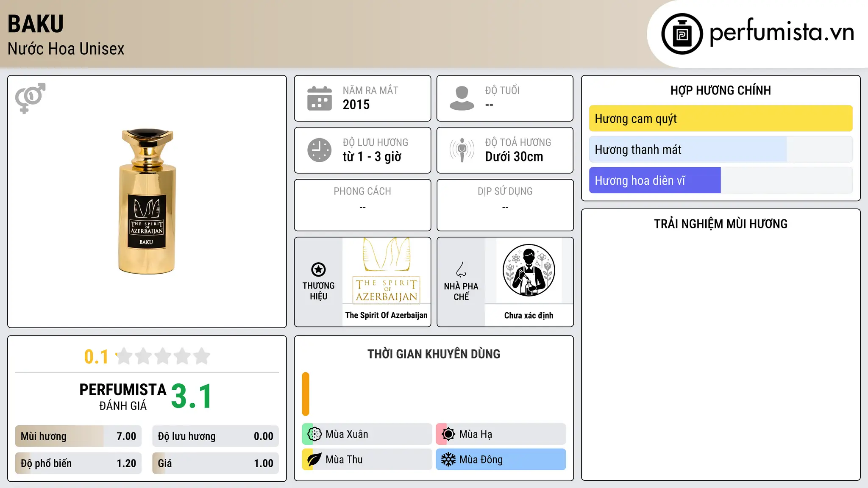Viewport: 868px width, 488px height.
Task: Click the Mùa Thu leaf icon
Action: click(314, 460)
